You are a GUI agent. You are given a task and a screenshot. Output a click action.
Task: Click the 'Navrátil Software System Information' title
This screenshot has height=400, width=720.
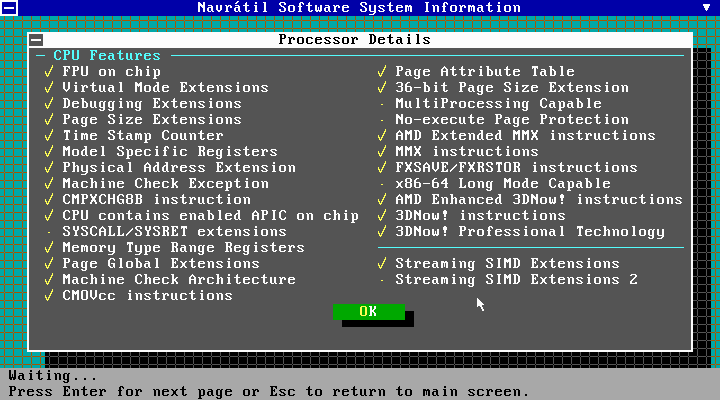point(359,7)
